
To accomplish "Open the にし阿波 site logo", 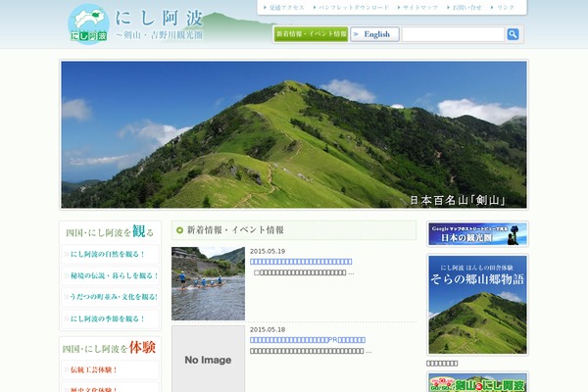I will pyautogui.click(x=136, y=24).
